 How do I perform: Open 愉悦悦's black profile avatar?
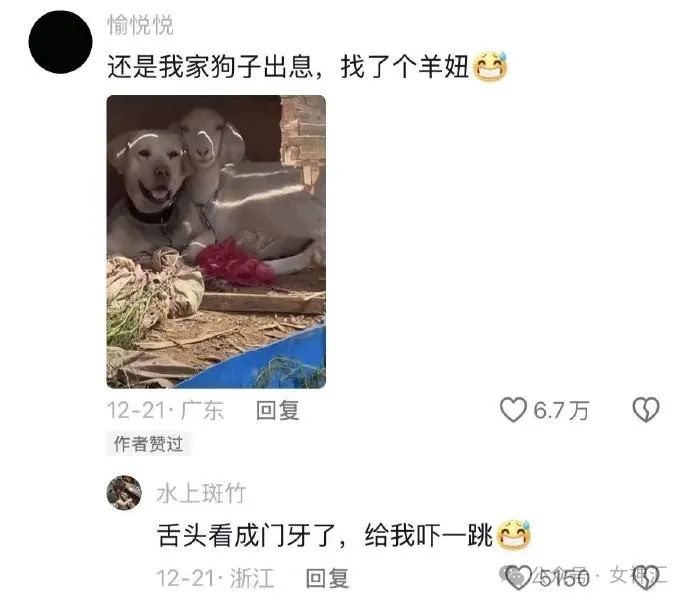60,42
